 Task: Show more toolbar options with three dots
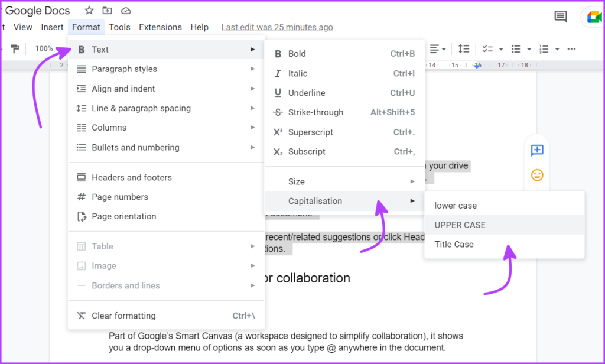pos(571,49)
